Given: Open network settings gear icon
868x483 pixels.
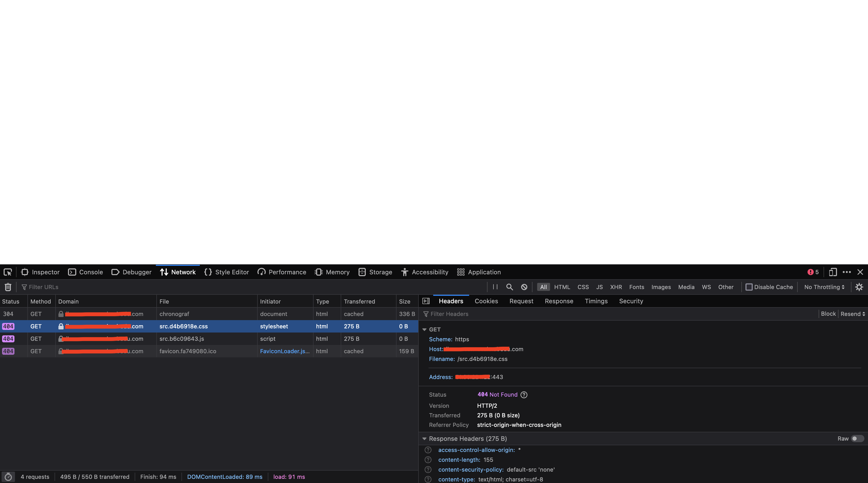Looking at the screenshot, I should [859, 287].
